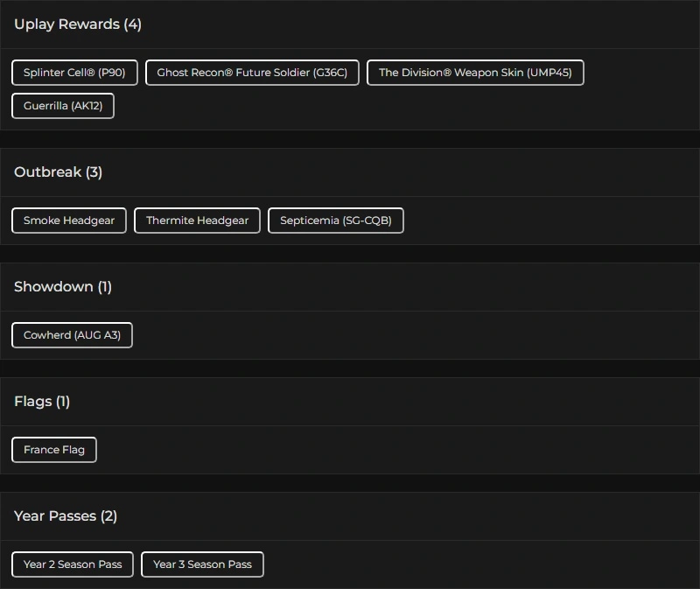The height and width of the screenshot is (589, 700).
Task: Click the Guerrilla (AK12) tag
Action: pyautogui.click(x=63, y=106)
